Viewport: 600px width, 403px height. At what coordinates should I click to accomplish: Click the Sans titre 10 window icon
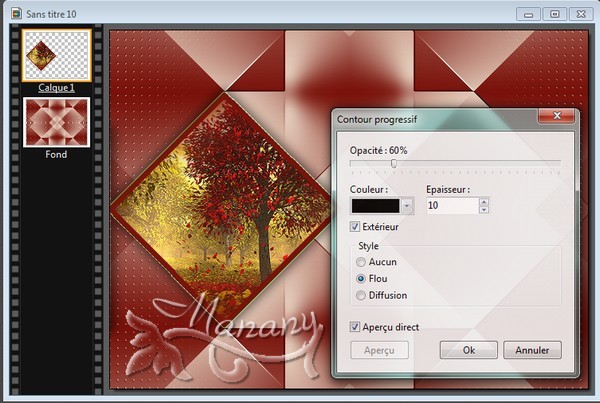coord(16,14)
